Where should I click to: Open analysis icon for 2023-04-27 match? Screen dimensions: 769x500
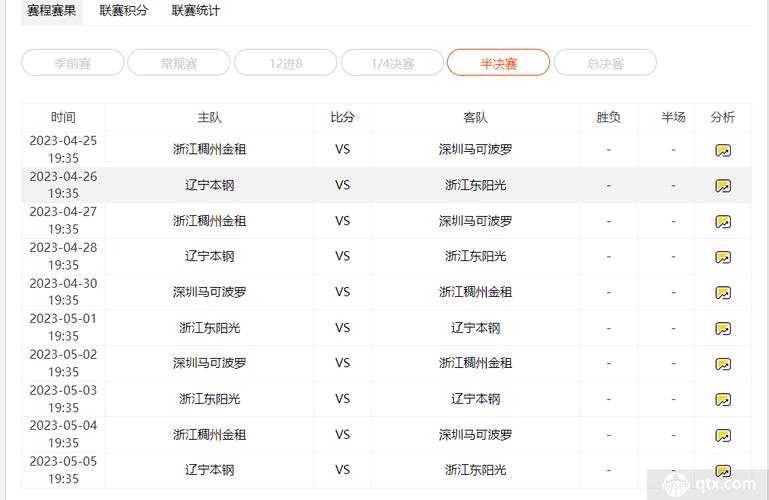[722, 222]
